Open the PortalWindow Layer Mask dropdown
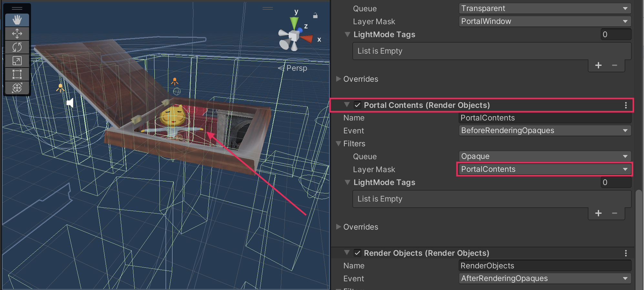 (545, 21)
